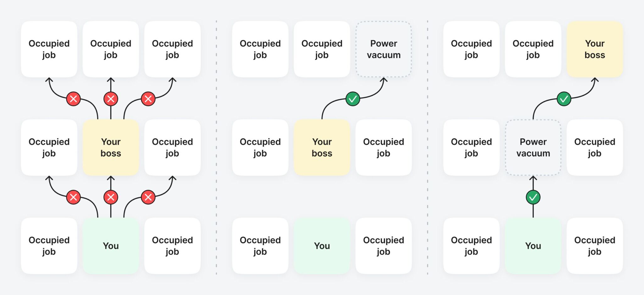Click the red X on the top-right curved arrow of the left diagram
This screenshot has height=295, width=644.
click(148, 99)
